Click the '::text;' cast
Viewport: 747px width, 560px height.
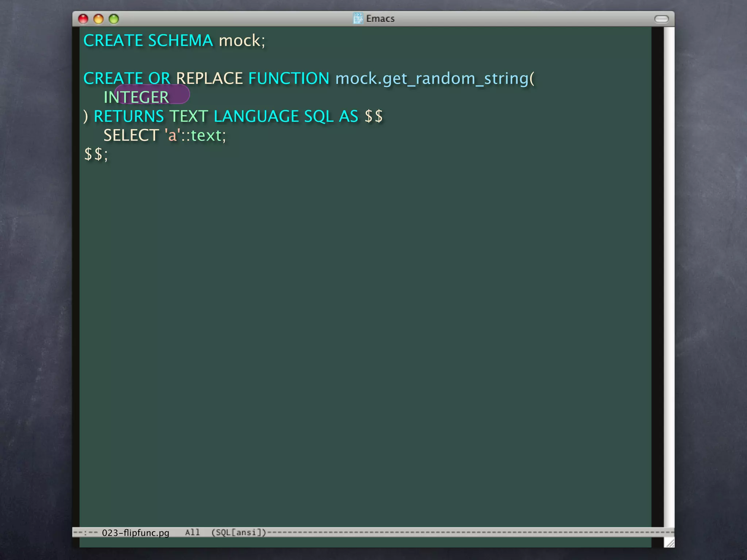coord(204,136)
